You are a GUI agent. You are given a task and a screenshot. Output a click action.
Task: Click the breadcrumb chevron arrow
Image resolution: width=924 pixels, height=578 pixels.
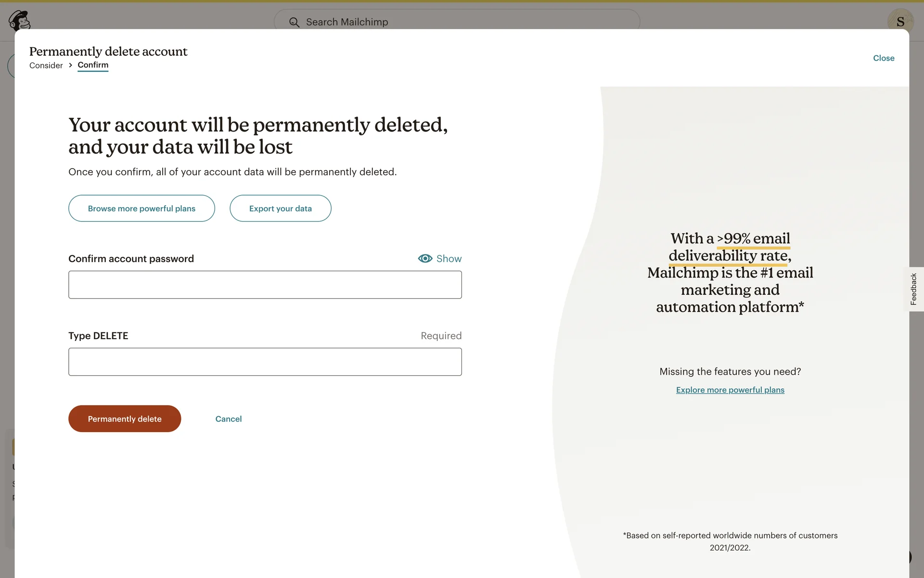coord(70,65)
